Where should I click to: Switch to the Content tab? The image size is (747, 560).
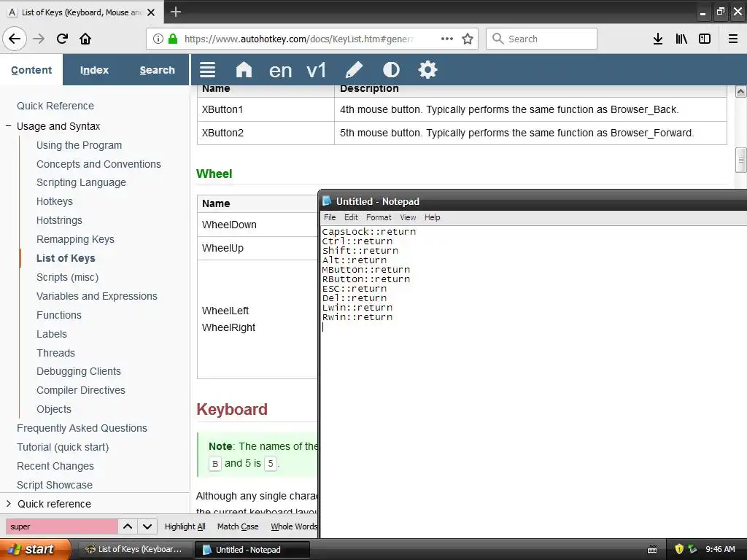31,70
